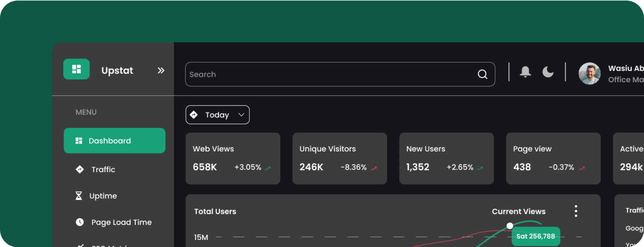Screen dimensions: 644x247
Task: Click the Today dropdown diamond icon
Action: [194, 115]
